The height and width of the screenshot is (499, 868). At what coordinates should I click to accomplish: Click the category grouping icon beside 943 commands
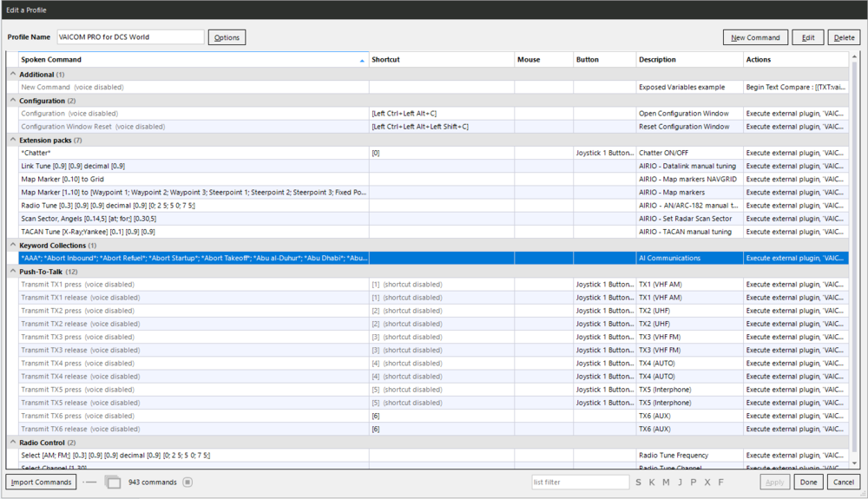pyautogui.click(x=112, y=483)
